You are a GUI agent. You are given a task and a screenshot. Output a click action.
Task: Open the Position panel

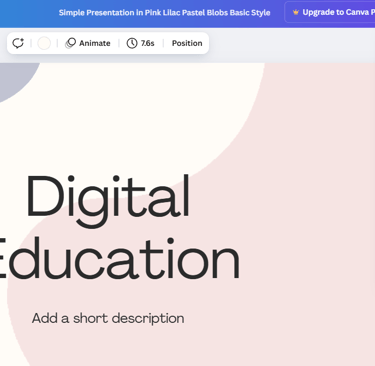[187, 43]
